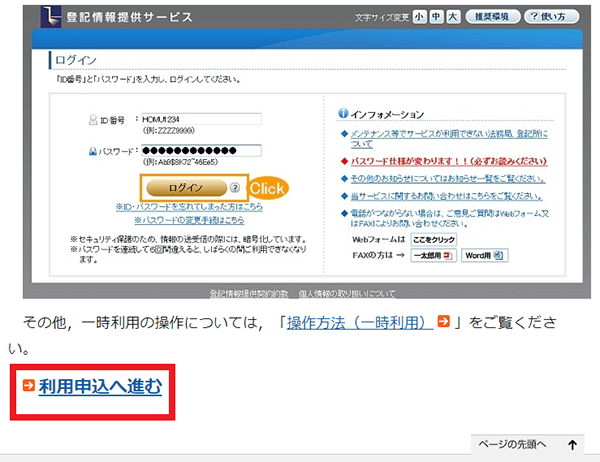
Task: Set text size to 大
Action: (x=453, y=17)
